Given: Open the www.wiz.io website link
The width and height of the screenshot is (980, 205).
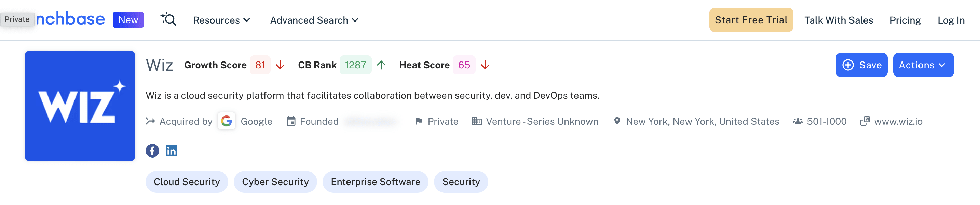Looking at the screenshot, I should click(898, 121).
